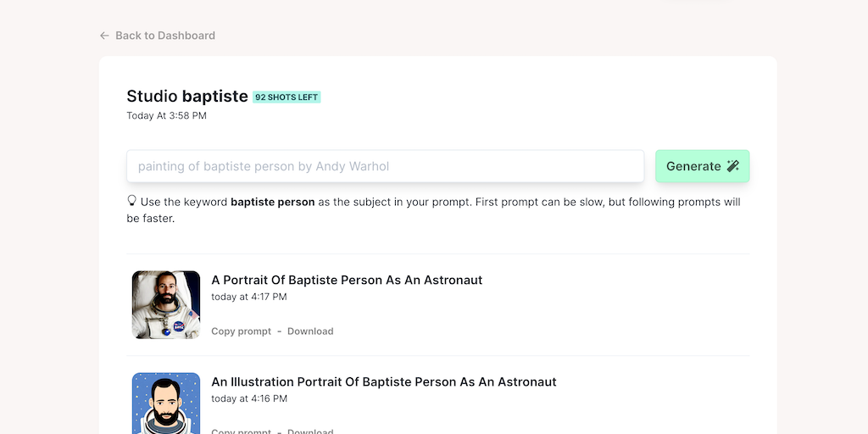The width and height of the screenshot is (868, 434).
Task: Focus the prompt text input field
Action: [385, 166]
